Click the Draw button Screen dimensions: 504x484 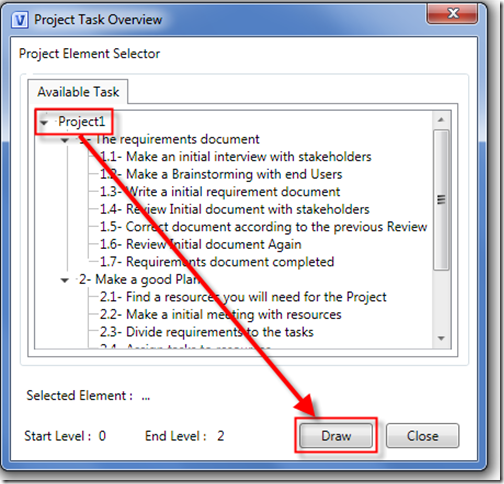[336, 436]
